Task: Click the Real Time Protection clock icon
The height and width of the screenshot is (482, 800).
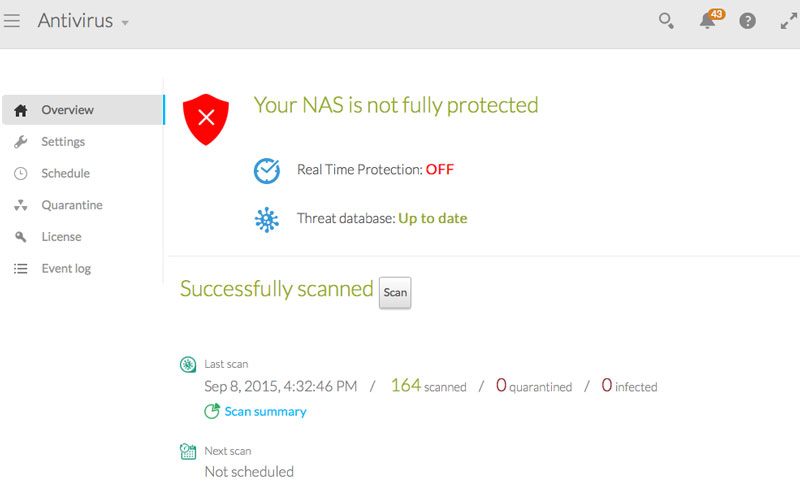Action: click(267, 170)
